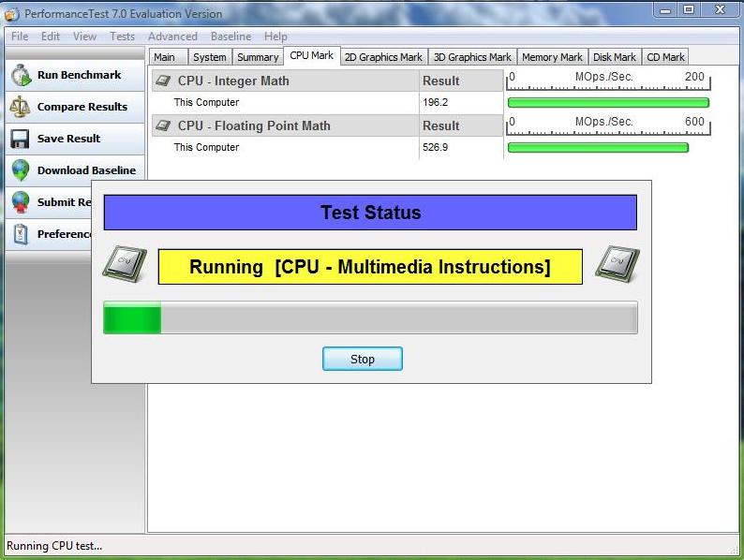
Task: Open the View menu
Action: pyautogui.click(x=84, y=37)
